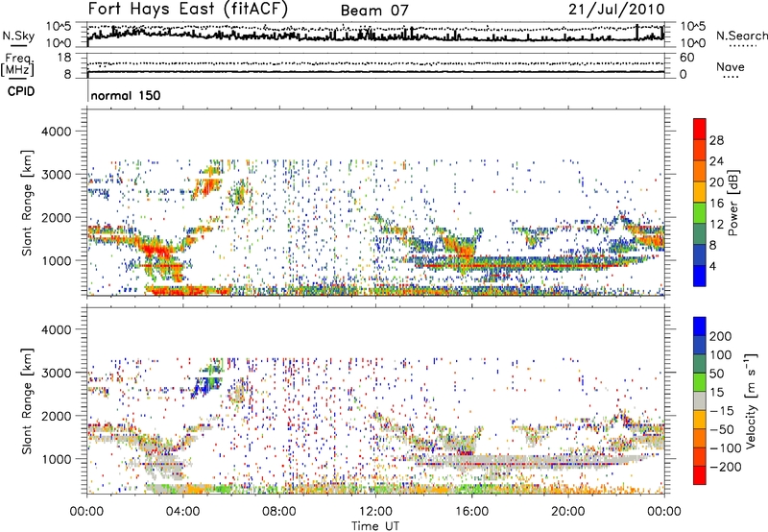768x532 pixels.
Task: Click the "N.Sky" legend label
Action: pyautogui.click(x=18, y=36)
